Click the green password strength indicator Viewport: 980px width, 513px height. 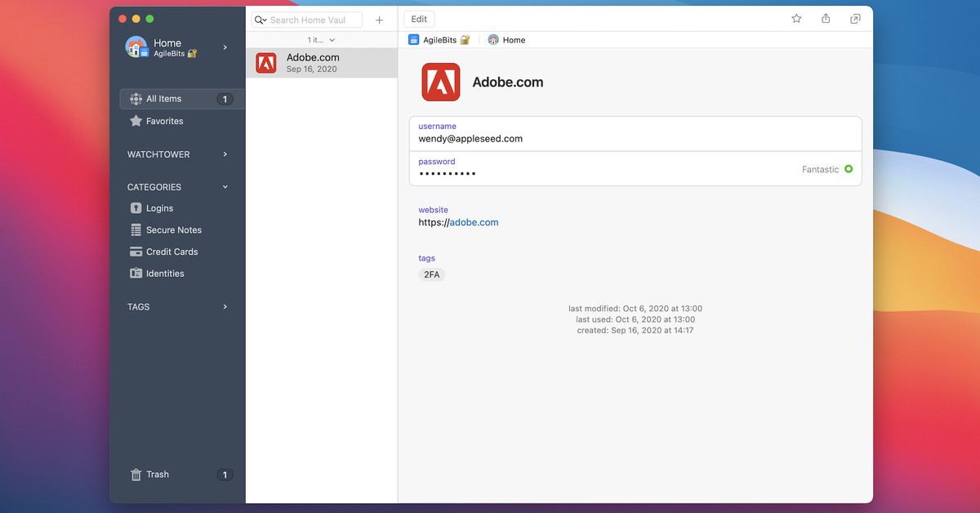848,169
